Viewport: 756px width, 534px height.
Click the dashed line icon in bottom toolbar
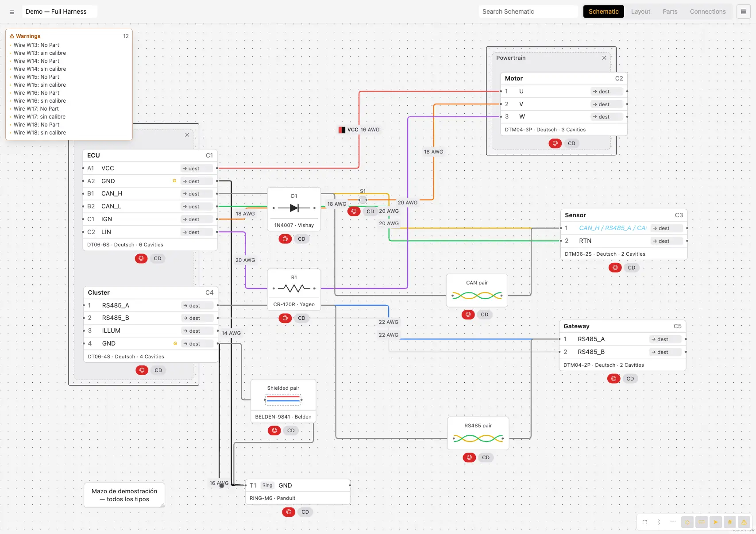click(x=673, y=522)
